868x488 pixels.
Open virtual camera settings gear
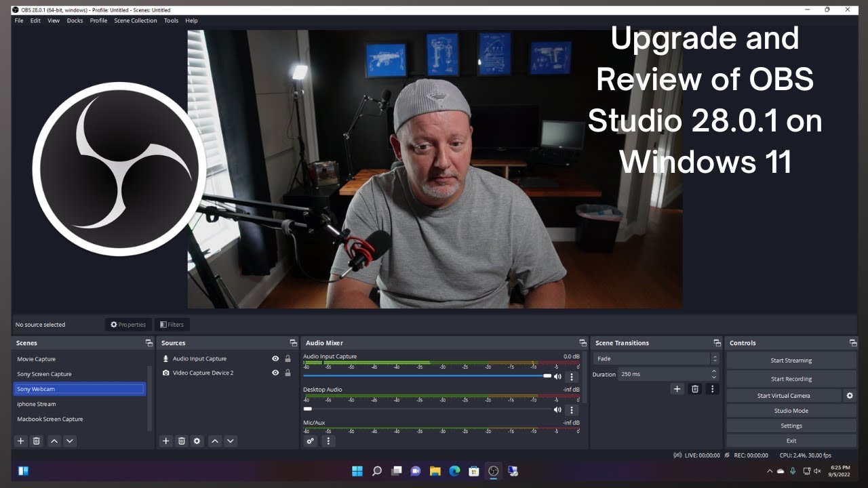click(850, 395)
